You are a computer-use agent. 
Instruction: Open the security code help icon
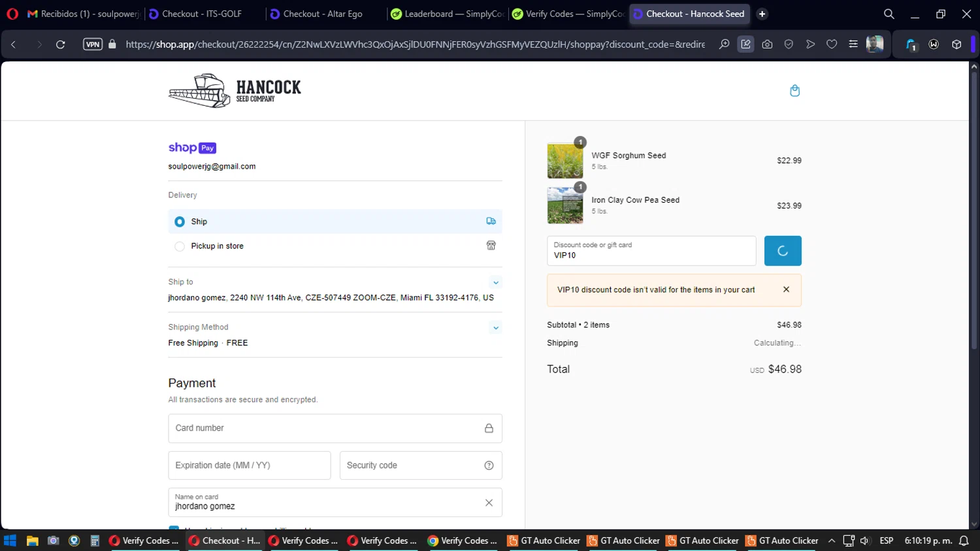pyautogui.click(x=489, y=465)
